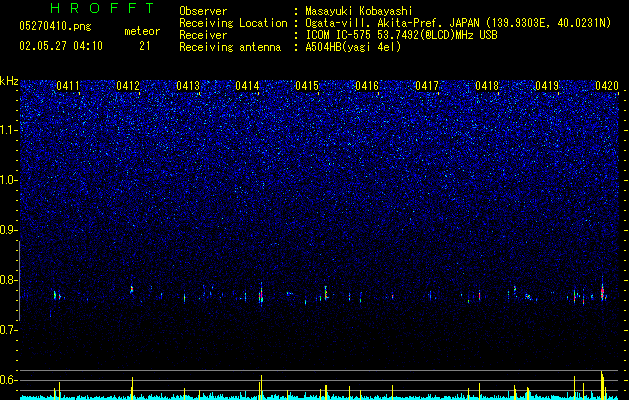This screenshot has width=629, height=400.
Task: Select the file name 05270410.png
Action: (x=55, y=26)
